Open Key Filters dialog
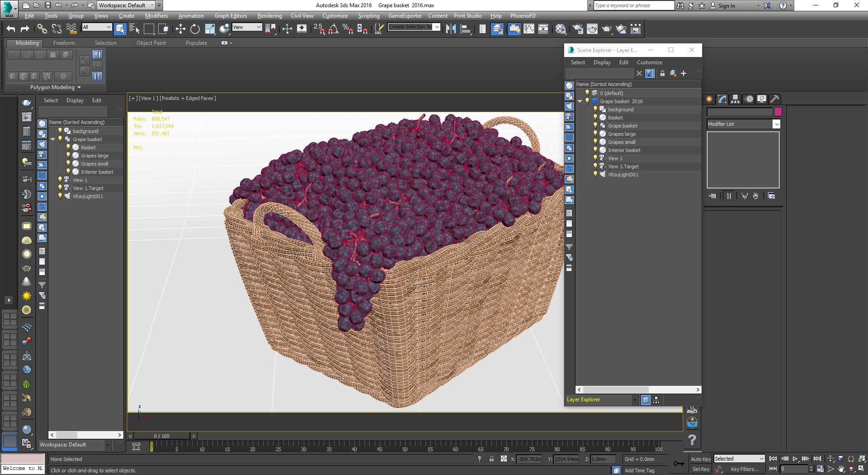 pyautogui.click(x=745, y=470)
